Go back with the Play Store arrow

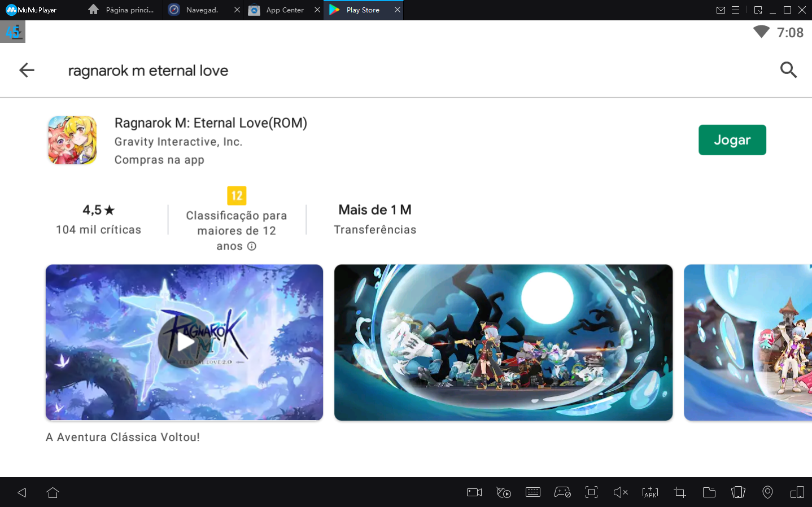[27, 70]
